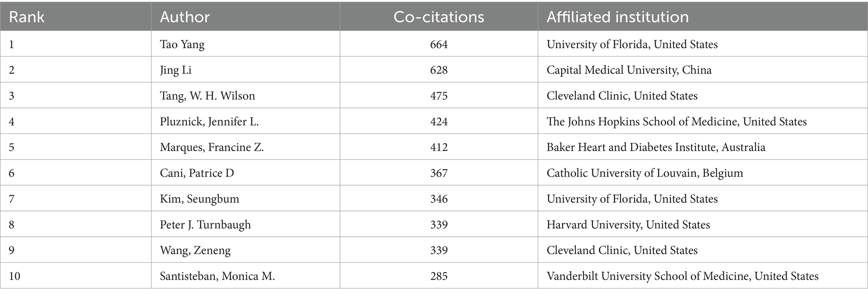Image resolution: width=868 pixels, height=296 pixels.
Task: Click the Tang, W. H. Wilson cell
Action: click(246, 95)
